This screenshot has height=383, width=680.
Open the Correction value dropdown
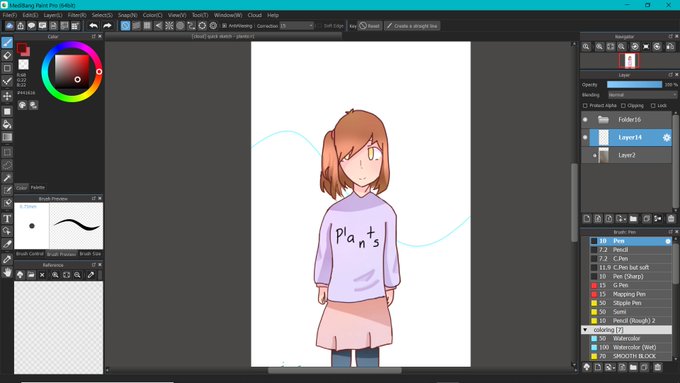[x=297, y=26]
